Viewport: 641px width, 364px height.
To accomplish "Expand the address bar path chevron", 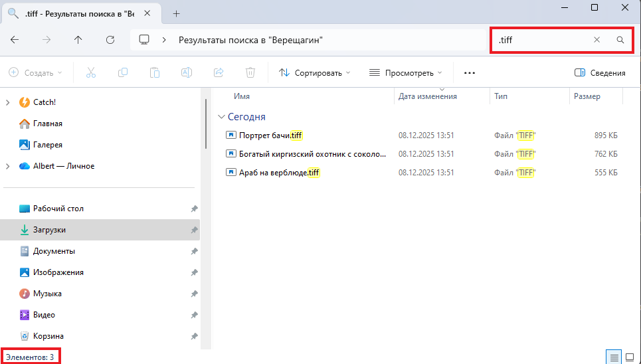I will [164, 40].
